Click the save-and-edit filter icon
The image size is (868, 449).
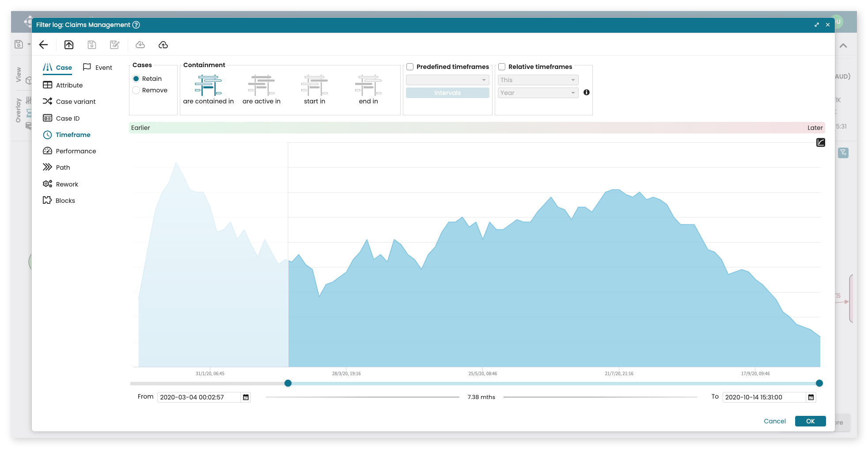point(115,45)
